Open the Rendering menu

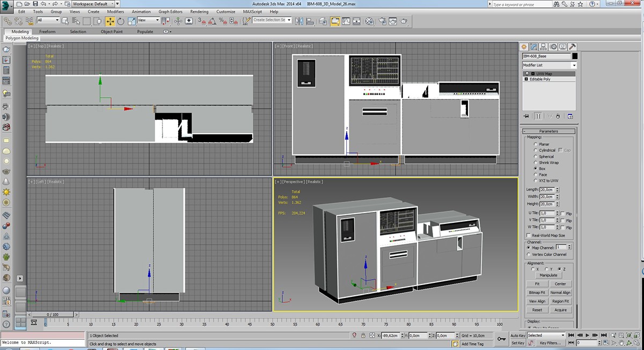199,11
